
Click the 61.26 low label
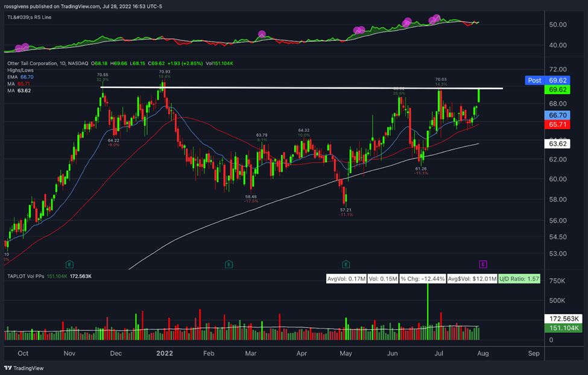(421, 169)
